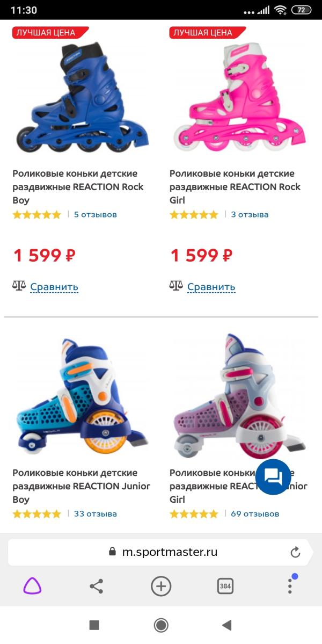Viewport: 322px width, 644px height.
Task: Open a new tab with plus icon
Action: click(x=161, y=586)
